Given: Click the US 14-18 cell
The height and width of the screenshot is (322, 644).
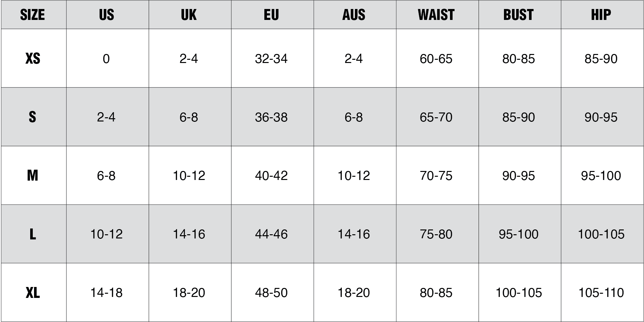Looking at the screenshot, I should 106,293.
